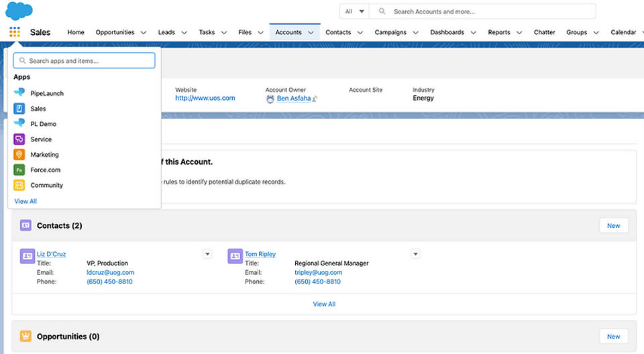Click Tom Ripley contact card icon
Viewport: 644px width, 354px height.
click(235, 255)
